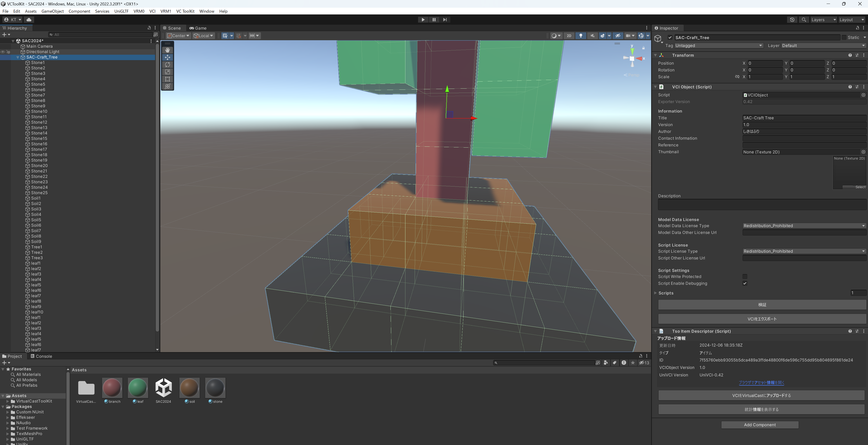868x445 pixels.
Task: Open the VC ToolKit menu
Action: [x=185, y=11]
